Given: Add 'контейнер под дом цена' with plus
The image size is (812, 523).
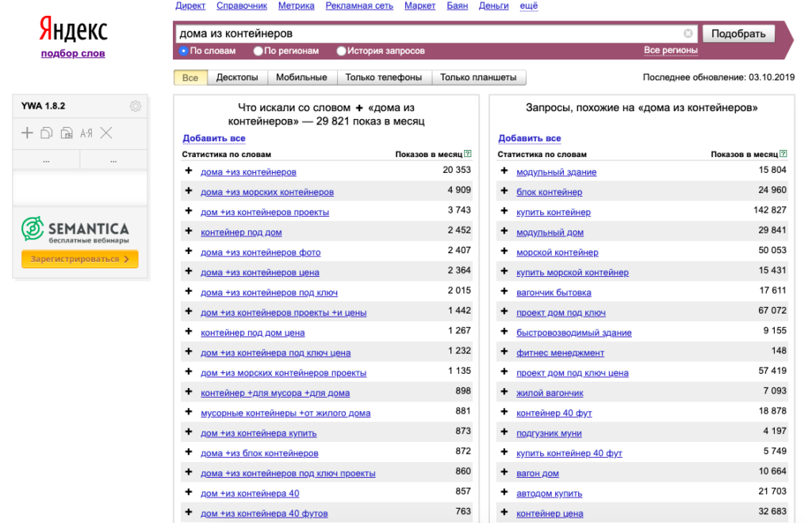Looking at the screenshot, I should [x=189, y=332].
